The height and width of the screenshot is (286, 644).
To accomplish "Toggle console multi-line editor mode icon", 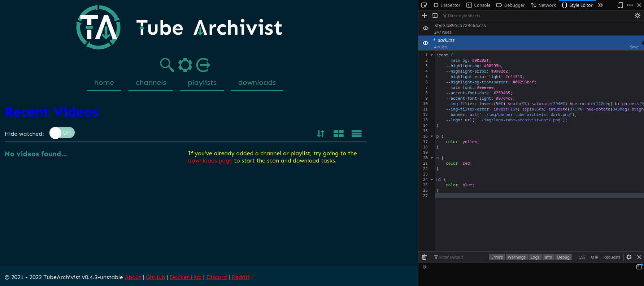I will [639, 267].
